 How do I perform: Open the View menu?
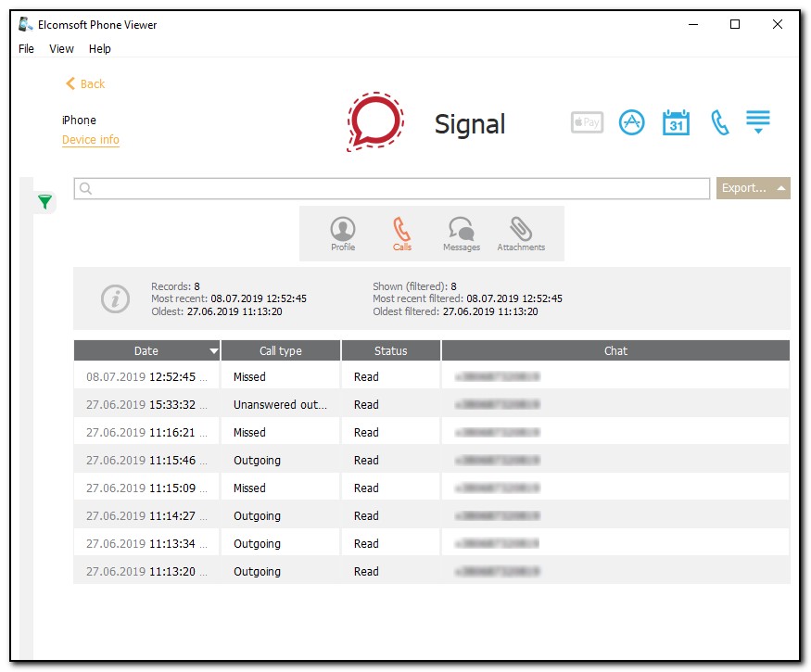click(x=61, y=48)
